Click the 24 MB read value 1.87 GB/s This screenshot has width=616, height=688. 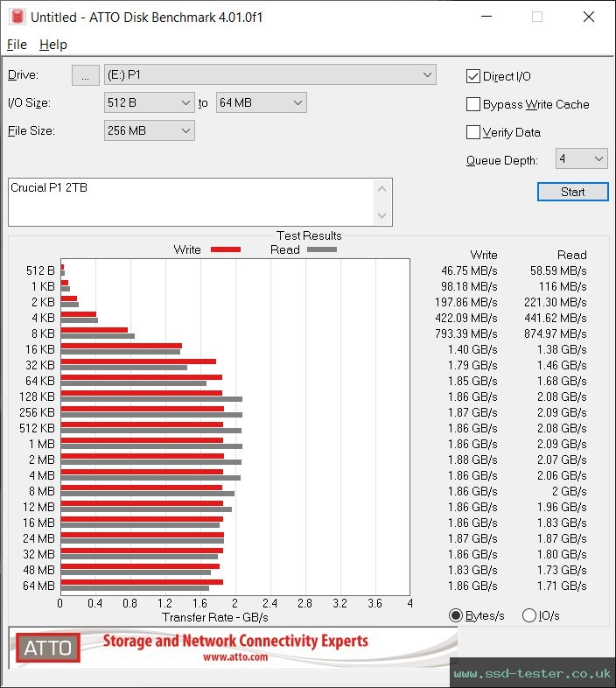[562, 538]
